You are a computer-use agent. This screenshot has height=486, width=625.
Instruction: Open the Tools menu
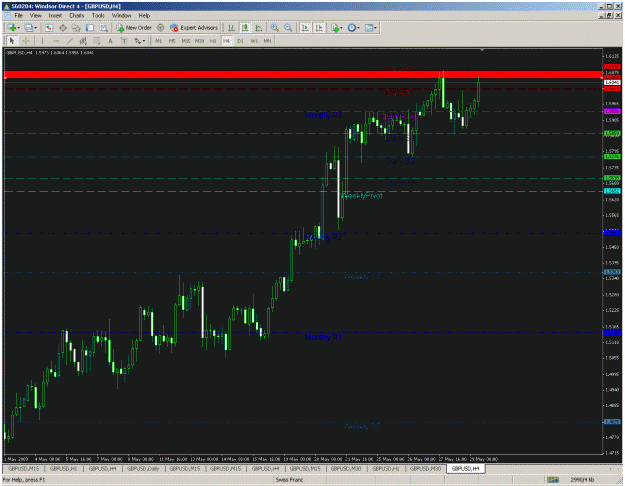click(x=98, y=15)
